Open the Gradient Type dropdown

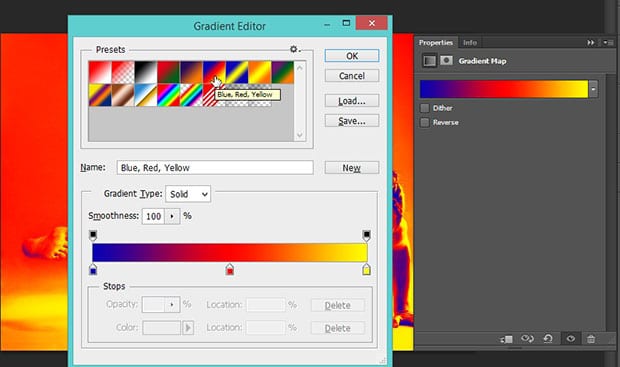[x=188, y=194]
